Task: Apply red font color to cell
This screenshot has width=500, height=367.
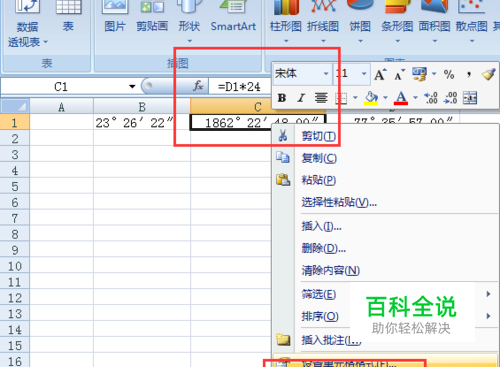Action: pos(401,98)
